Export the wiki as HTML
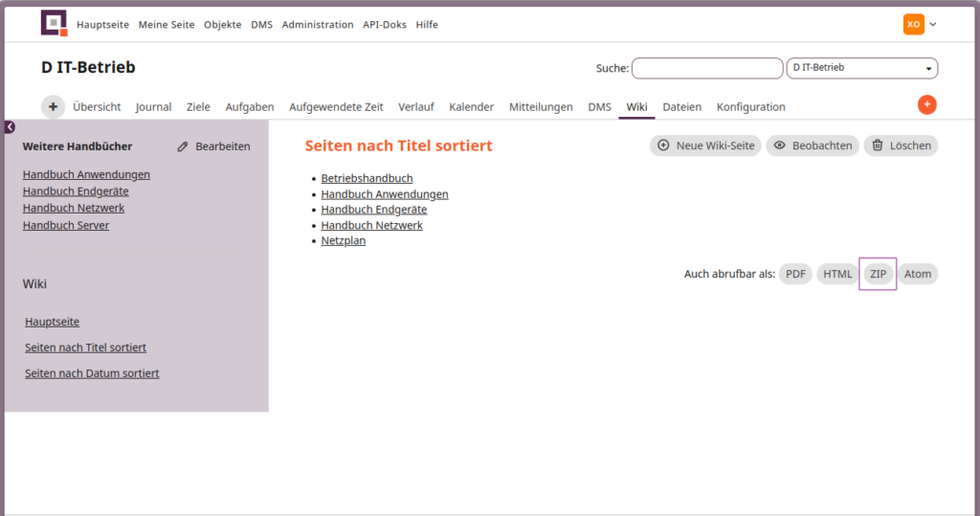This screenshot has width=980, height=516. (836, 274)
